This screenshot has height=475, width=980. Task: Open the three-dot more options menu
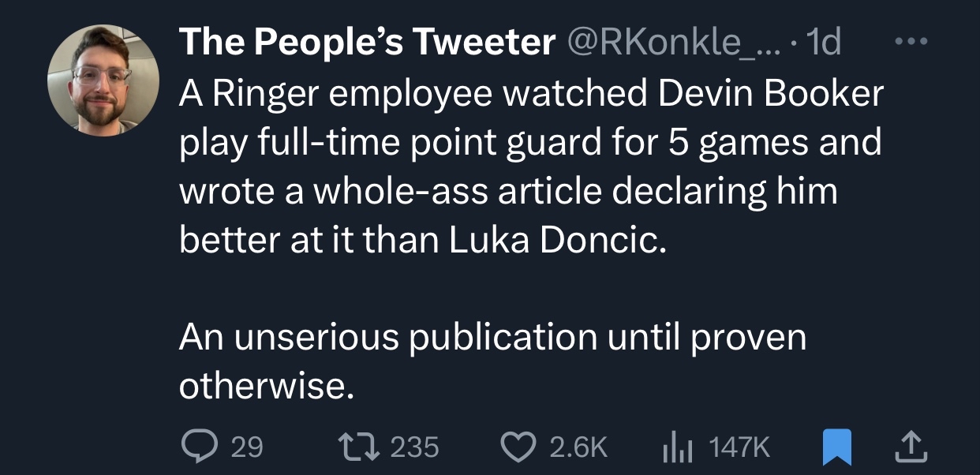click(x=911, y=43)
